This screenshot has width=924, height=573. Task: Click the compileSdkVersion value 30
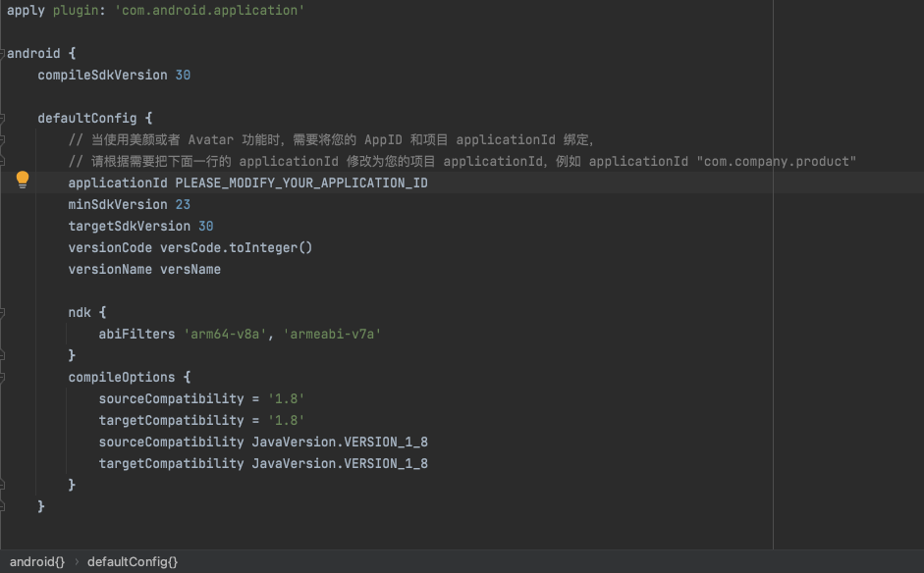(x=183, y=76)
